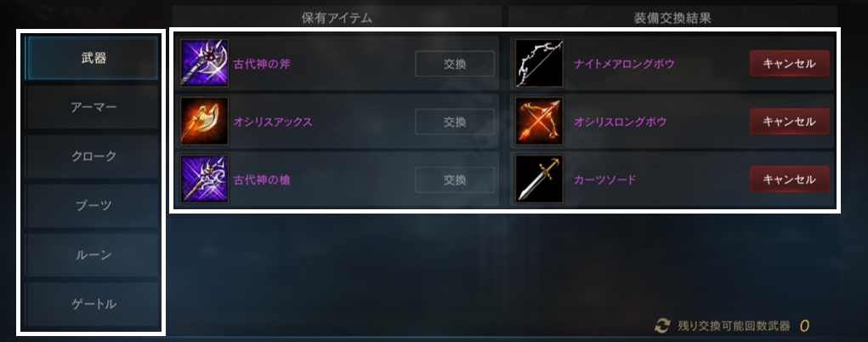Click キャンセル next to カーツソード
Image resolution: width=868 pixels, height=342 pixels.
[x=790, y=180]
